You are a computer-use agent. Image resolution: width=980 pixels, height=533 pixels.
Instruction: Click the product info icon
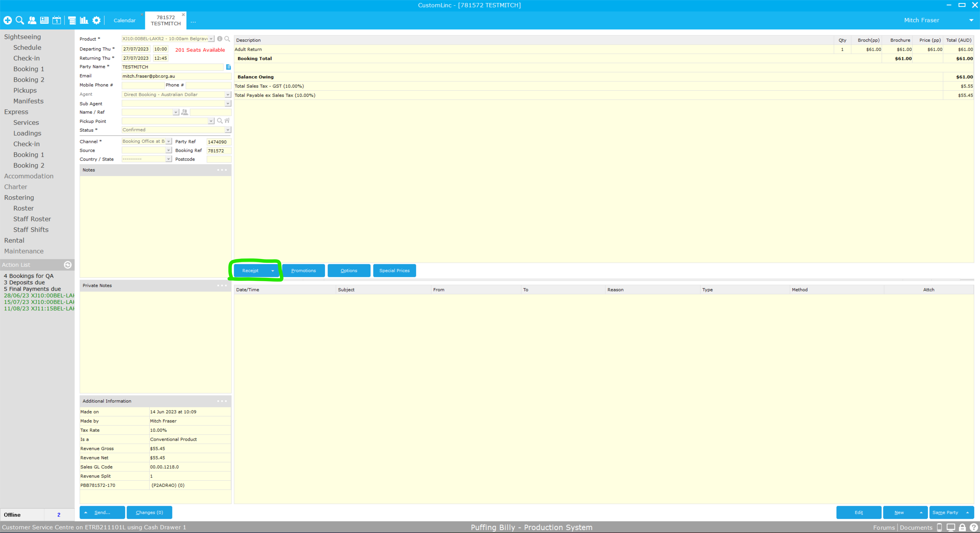(219, 39)
